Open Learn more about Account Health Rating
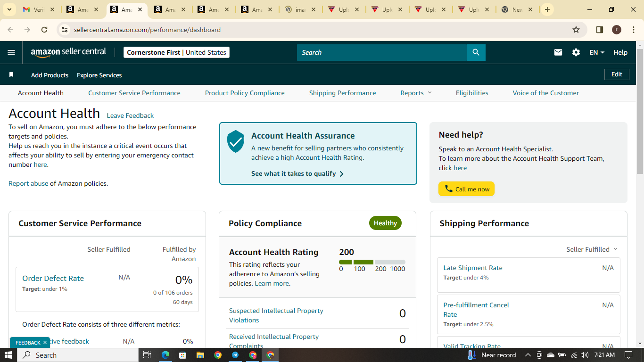Viewport: 644px width, 362px height. pos(272,283)
